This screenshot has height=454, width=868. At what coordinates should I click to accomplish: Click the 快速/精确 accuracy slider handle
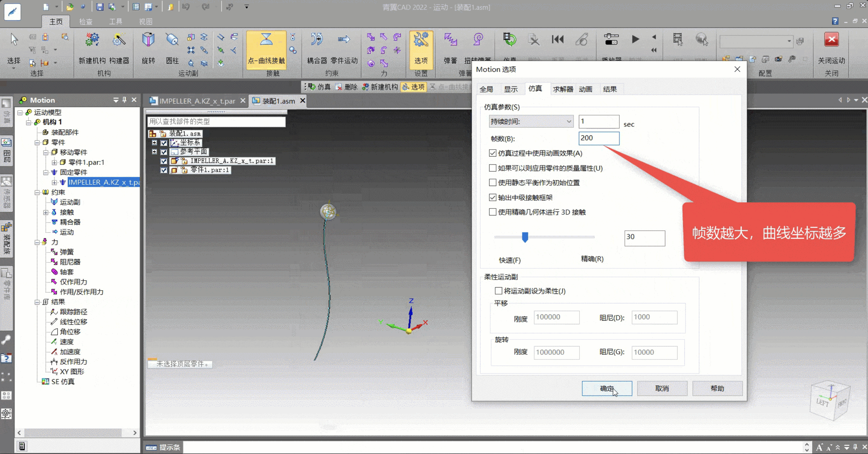pos(525,237)
